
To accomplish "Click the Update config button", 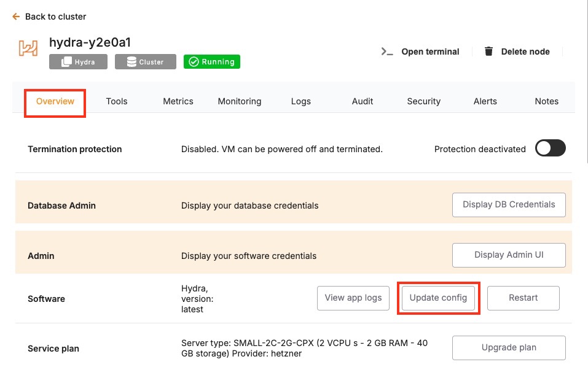I will [x=438, y=298].
